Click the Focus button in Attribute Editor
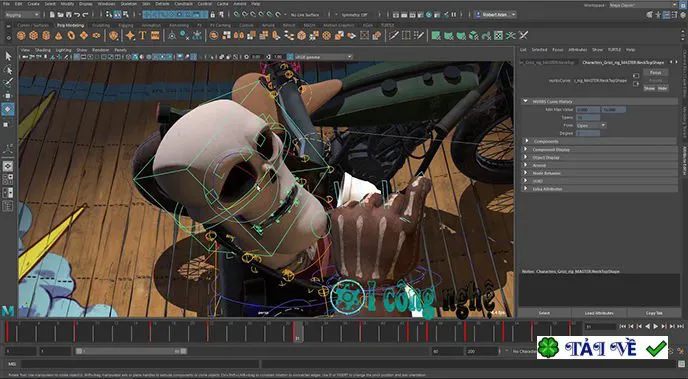 [656, 72]
